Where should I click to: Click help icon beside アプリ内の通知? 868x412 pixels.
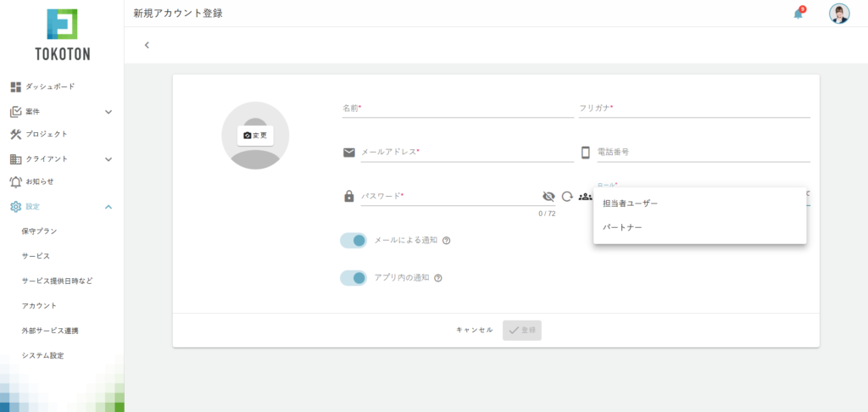pyautogui.click(x=438, y=278)
